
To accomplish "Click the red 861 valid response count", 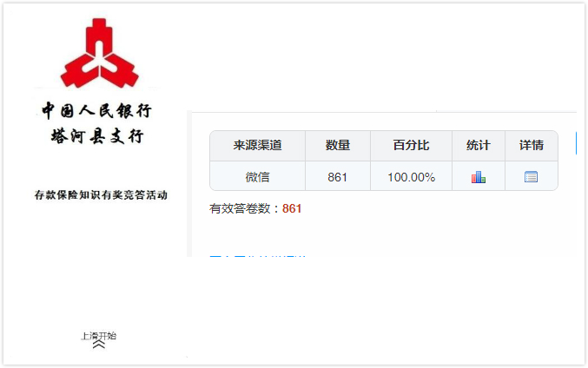I will pyautogui.click(x=292, y=208).
